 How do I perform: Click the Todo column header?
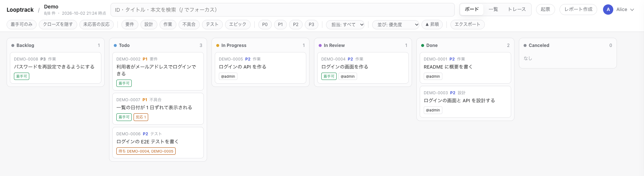tap(158, 45)
